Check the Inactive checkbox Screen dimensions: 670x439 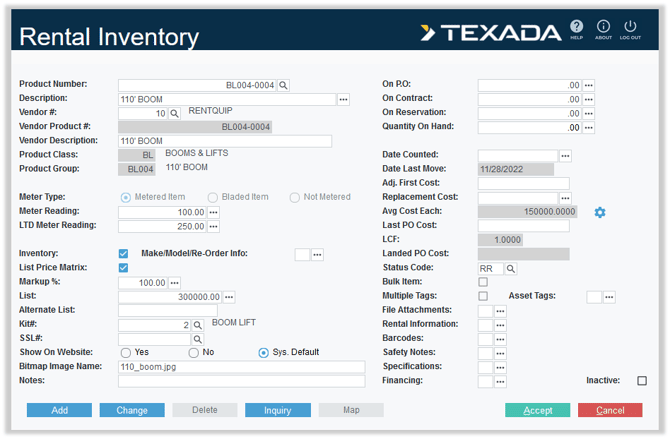tap(642, 381)
